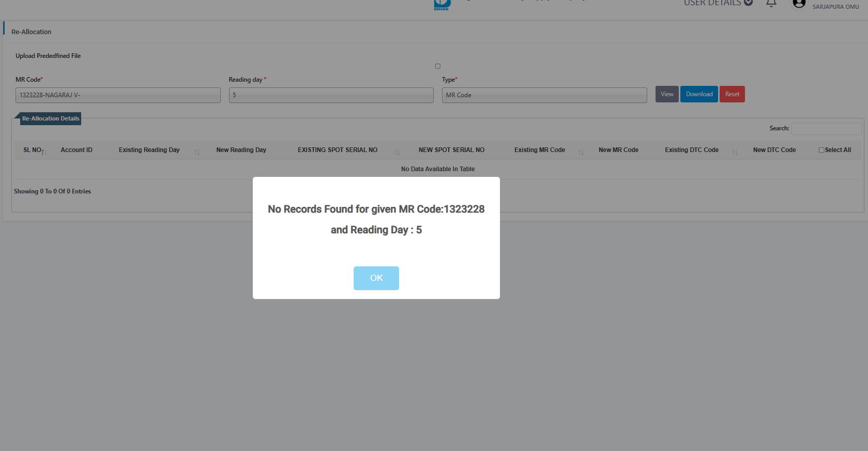Open the Reading day field
The height and width of the screenshot is (451, 868).
pos(331,95)
